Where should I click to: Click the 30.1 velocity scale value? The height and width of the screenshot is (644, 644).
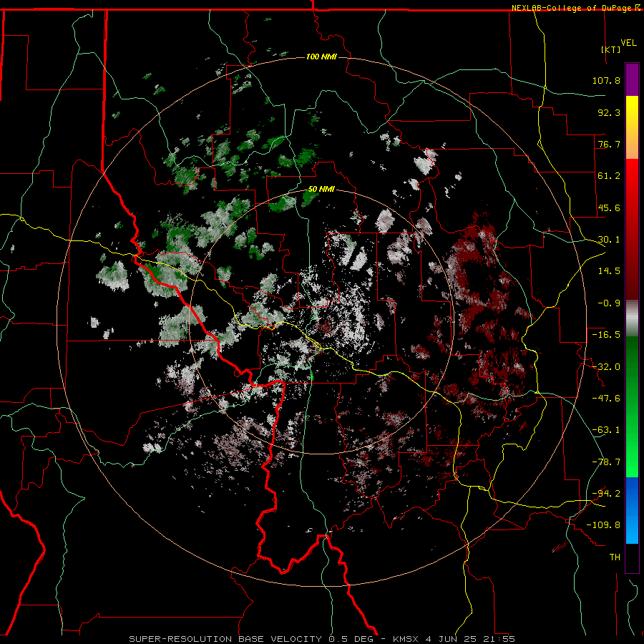pyautogui.click(x=609, y=240)
